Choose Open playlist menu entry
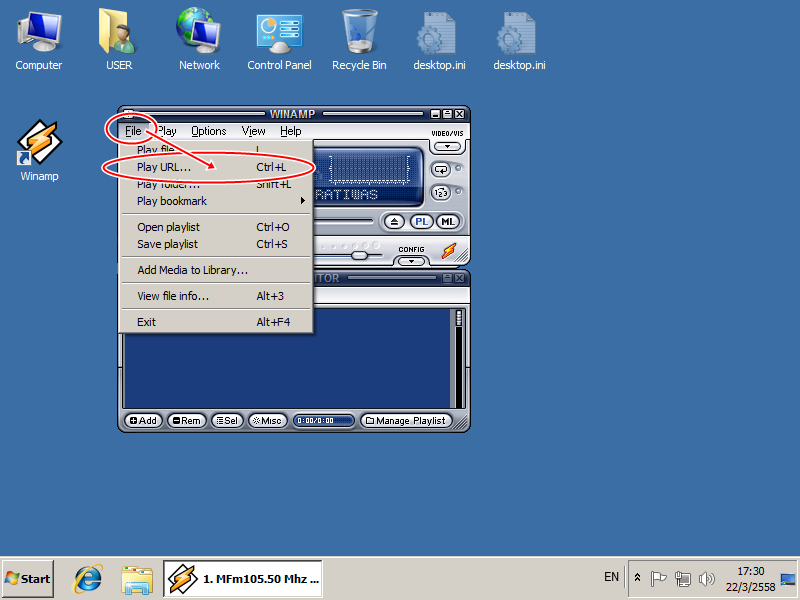Screen dimensions: 800x600 coord(216,227)
